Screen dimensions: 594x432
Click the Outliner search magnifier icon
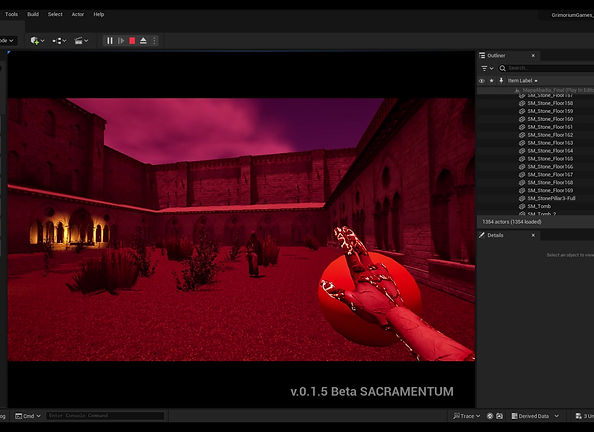(502, 68)
